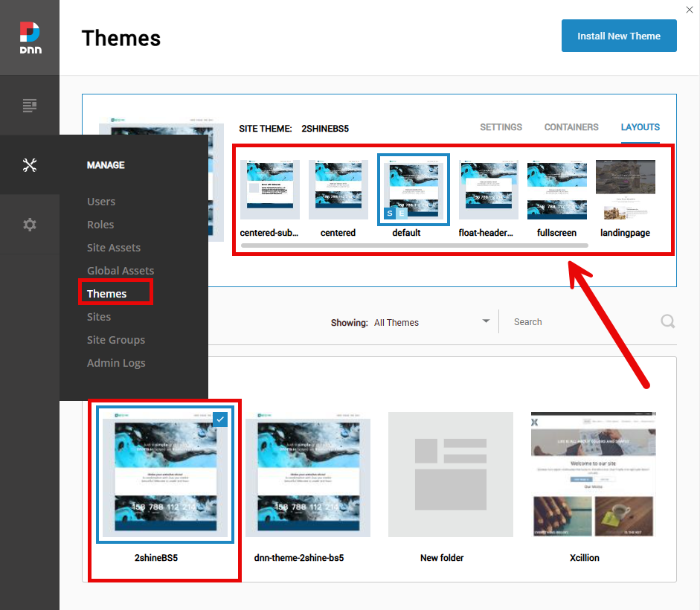Click the search magnifier icon

[667, 321]
